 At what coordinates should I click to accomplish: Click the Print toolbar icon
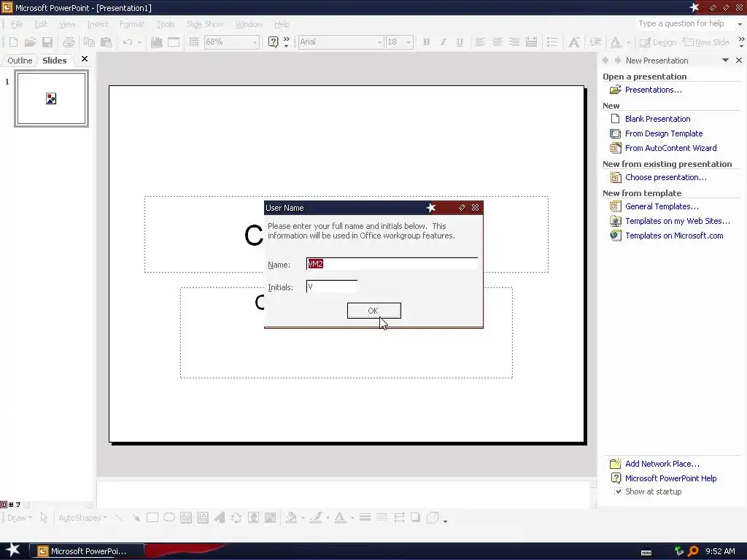pos(69,42)
